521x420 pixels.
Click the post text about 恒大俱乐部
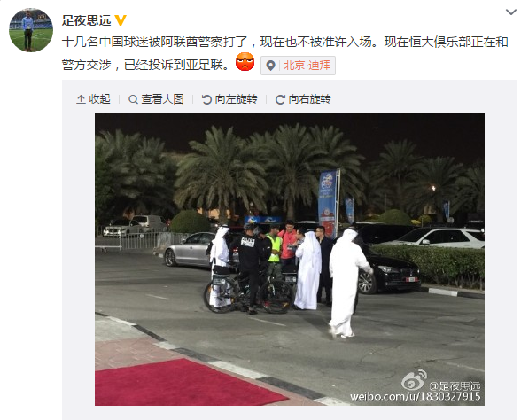(x=284, y=53)
